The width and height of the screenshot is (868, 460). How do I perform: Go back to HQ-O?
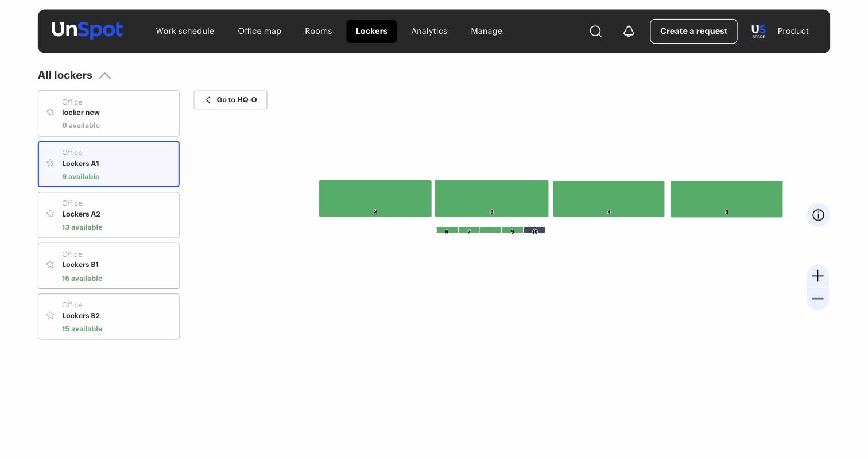pyautogui.click(x=230, y=100)
